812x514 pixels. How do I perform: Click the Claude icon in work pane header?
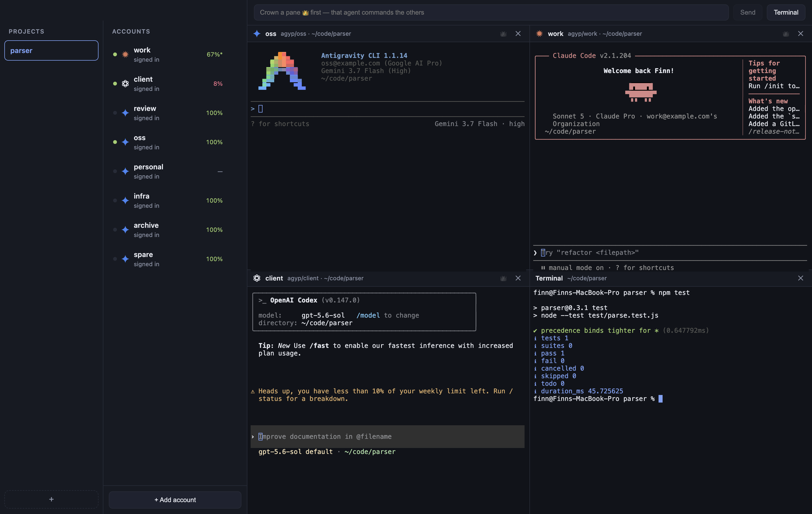tap(539, 34)
